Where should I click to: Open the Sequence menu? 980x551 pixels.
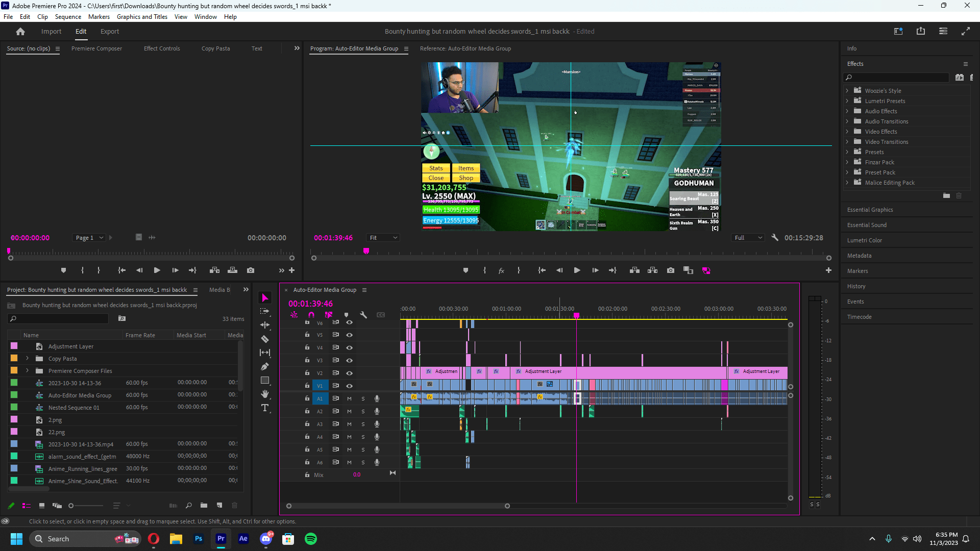point(67,16)
